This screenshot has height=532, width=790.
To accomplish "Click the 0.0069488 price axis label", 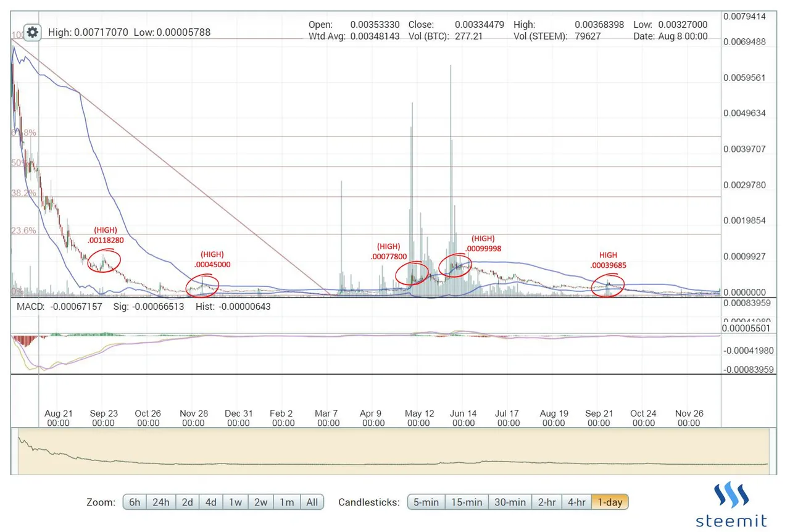I will [x=744, y=42].
